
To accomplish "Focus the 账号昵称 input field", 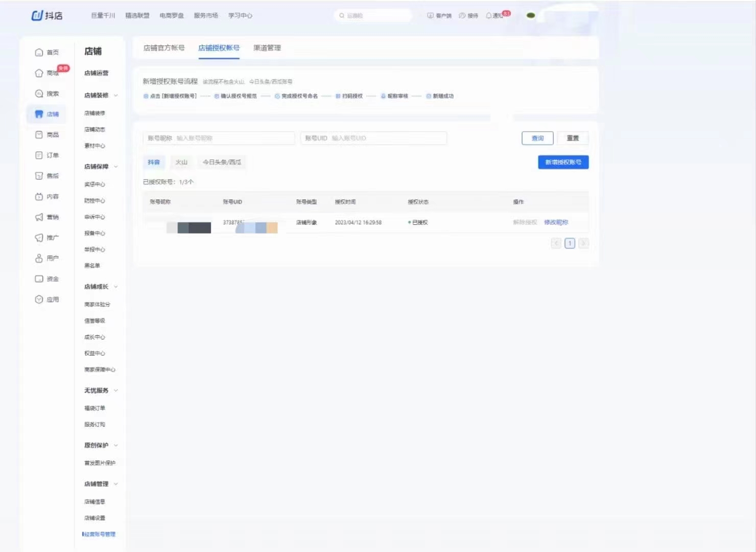I will [x=219, y=139].
